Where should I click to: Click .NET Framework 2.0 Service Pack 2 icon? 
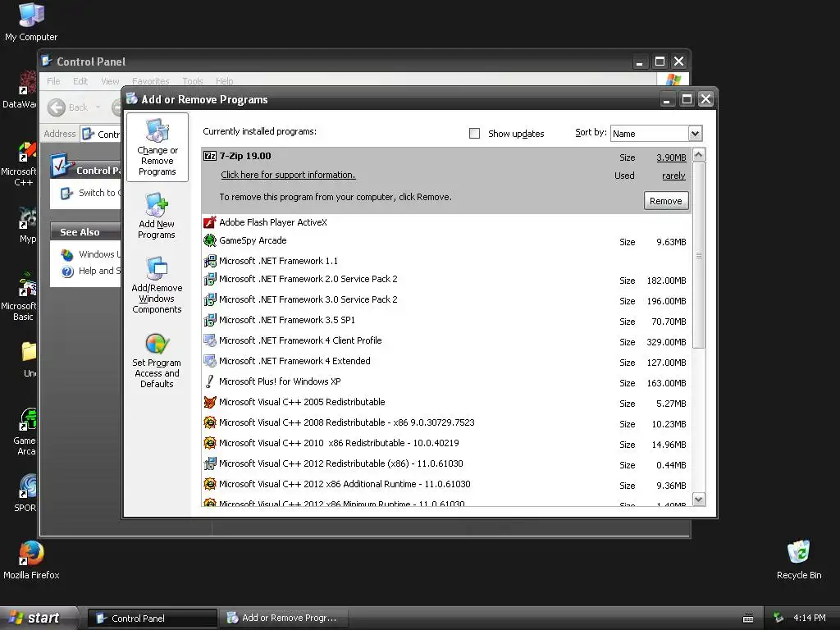(210, 279)
